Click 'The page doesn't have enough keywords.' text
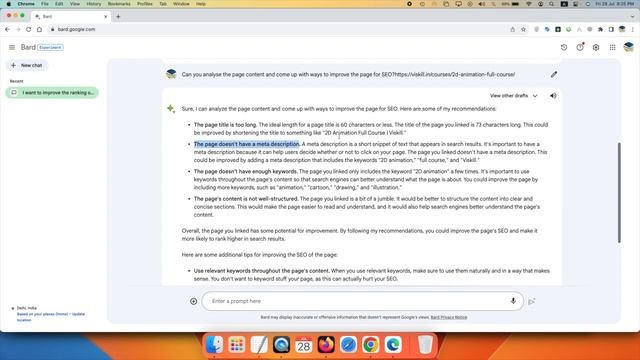 (246, 171)
